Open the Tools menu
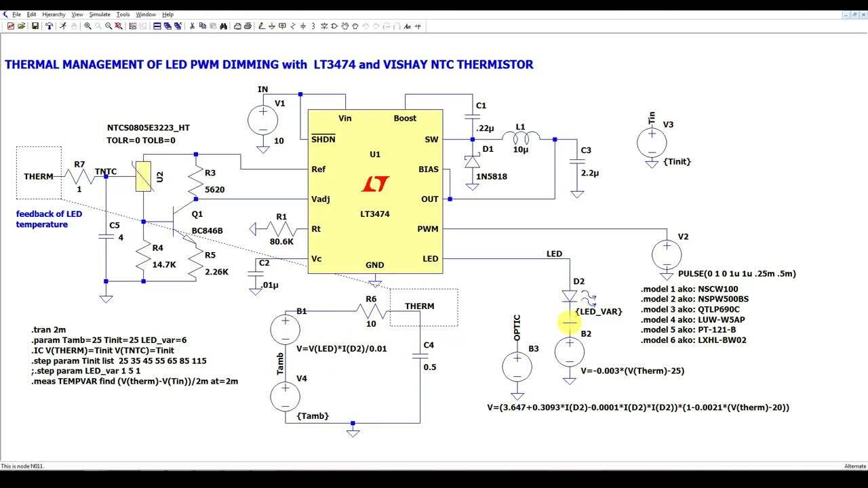Image resolution: width=868 pixels, height=488 pixels. click(123, 14)
